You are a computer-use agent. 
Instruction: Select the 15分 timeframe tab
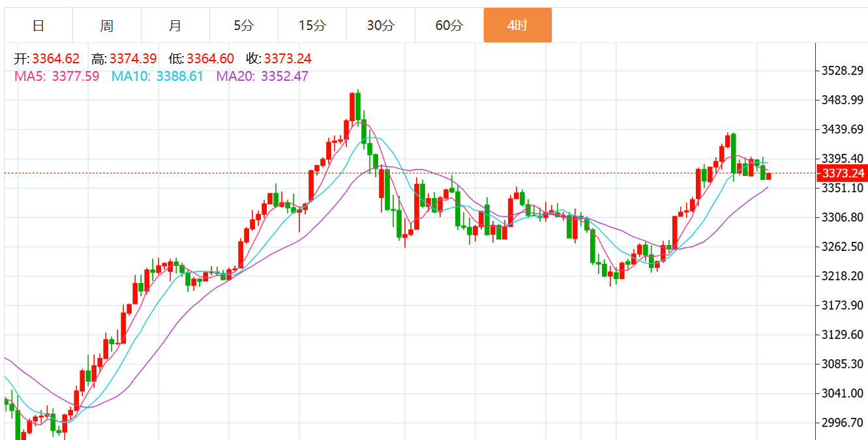312,25
